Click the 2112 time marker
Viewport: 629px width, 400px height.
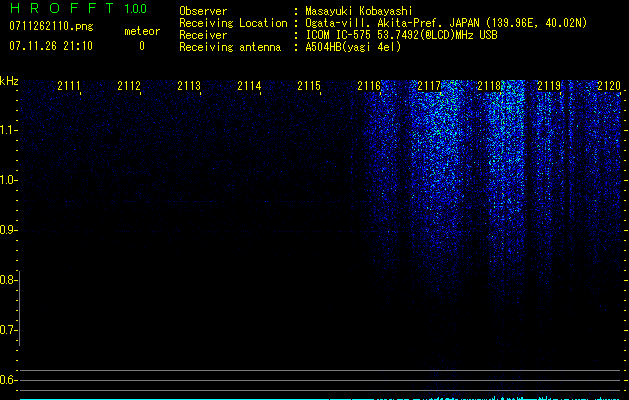[x=129, y=85]
